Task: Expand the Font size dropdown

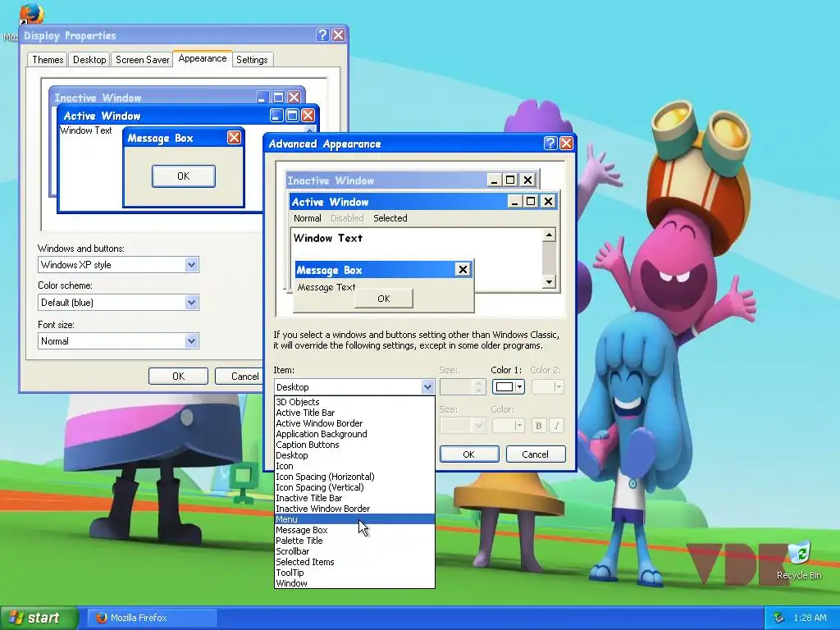Action: tap(191, 341)
